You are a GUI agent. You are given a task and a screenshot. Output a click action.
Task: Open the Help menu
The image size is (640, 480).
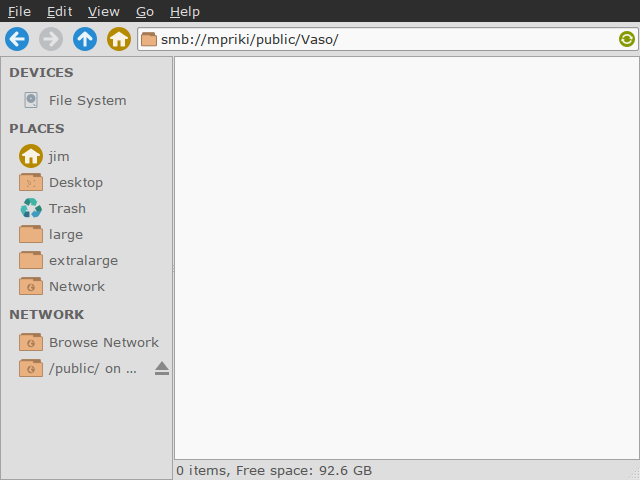(185, 11)
